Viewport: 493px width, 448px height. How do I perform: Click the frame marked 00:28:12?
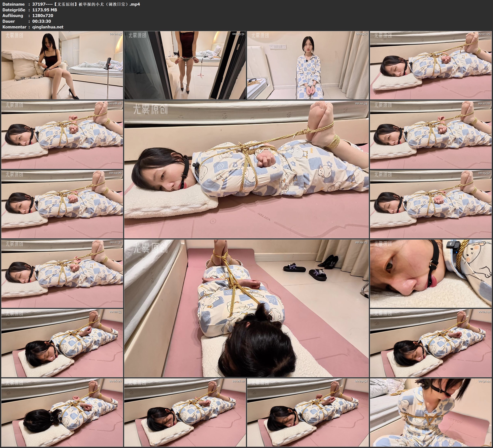click(x=185, y=412)
